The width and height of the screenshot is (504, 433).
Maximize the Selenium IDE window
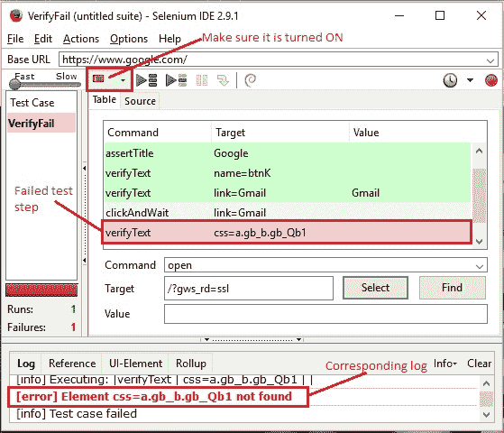pos(440,15)
